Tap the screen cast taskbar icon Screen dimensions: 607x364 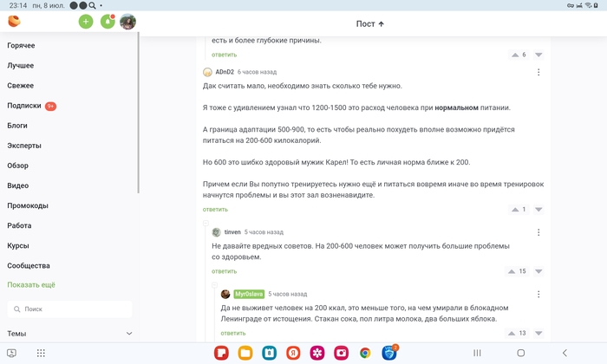click(x=11, y=354)
